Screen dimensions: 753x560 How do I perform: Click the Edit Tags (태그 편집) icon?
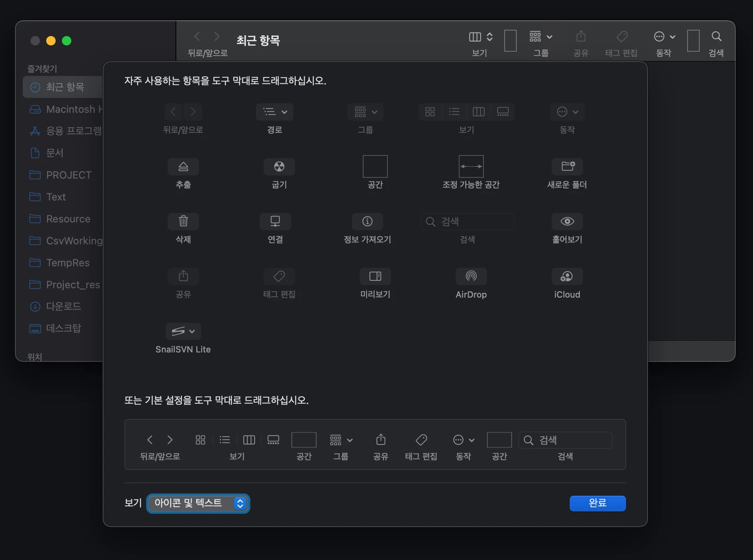pyautogui.click(x=279, y=276)
